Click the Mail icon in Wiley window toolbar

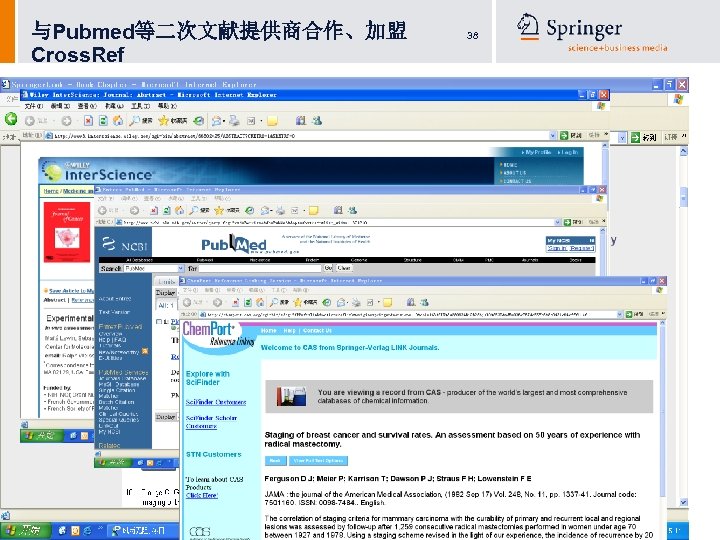point(218,121)
